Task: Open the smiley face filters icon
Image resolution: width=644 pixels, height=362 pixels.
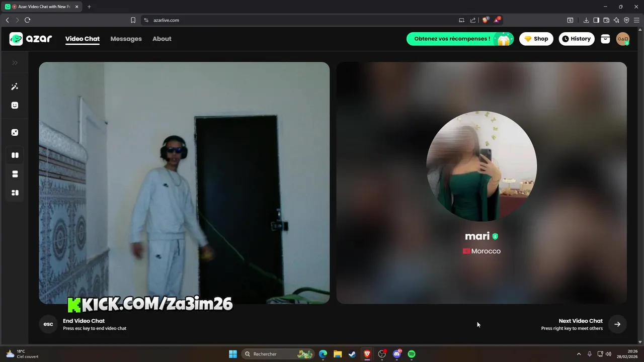Action: click(15, 105)
